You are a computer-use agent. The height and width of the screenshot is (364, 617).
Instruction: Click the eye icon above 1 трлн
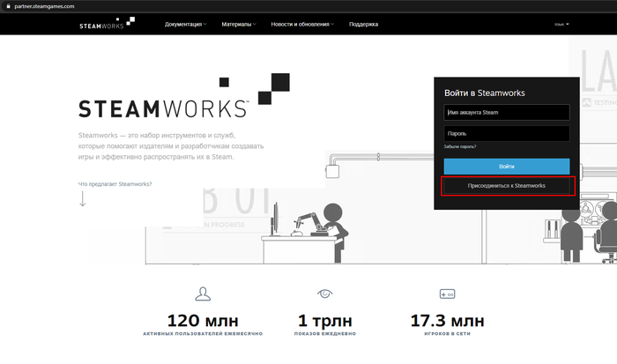tap(325, 293)
